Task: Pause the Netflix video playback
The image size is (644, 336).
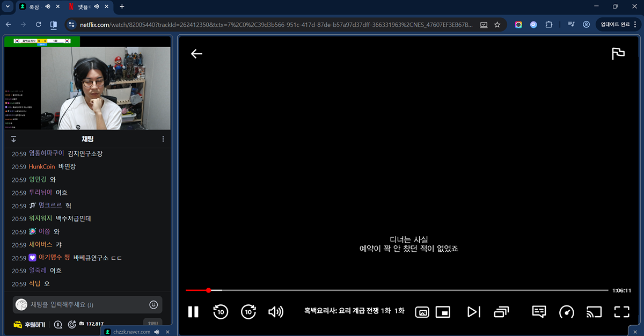Action: click(193, 312)
